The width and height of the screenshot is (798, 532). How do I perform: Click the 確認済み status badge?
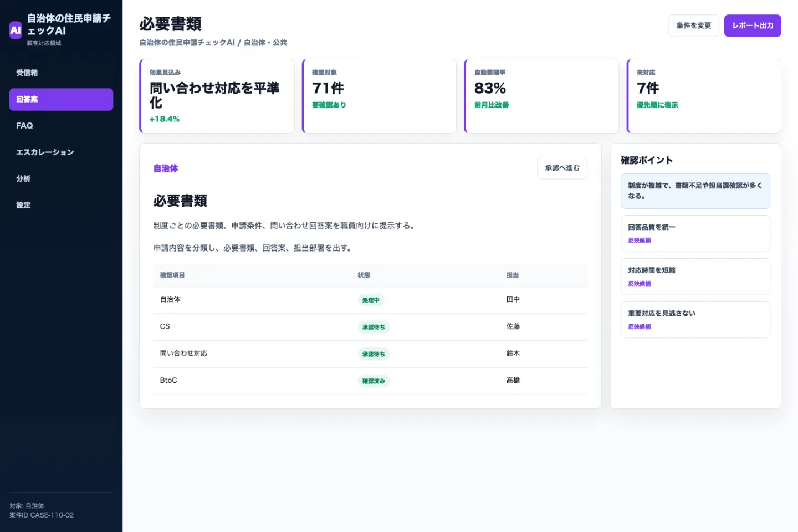pos(374,381)
